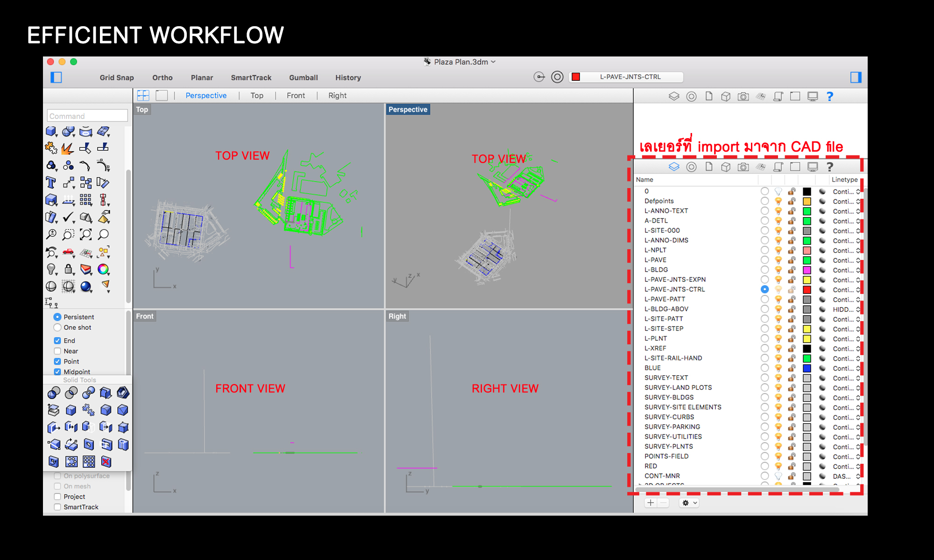Image resolution: width=934 pixels, height=560 pixels.
Task: Toggle the Grid Snap button
Action: coord(117,77)
